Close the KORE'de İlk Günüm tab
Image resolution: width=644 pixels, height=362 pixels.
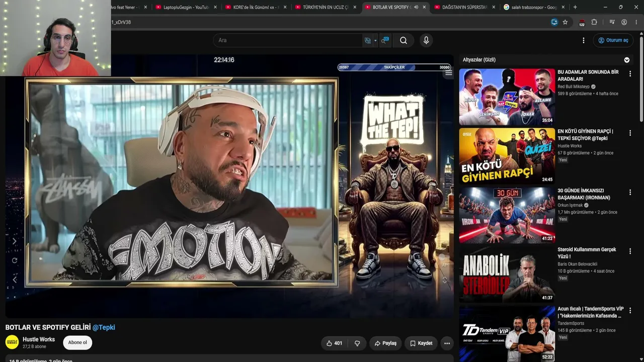pyautogui.click(x=285, y=7)
